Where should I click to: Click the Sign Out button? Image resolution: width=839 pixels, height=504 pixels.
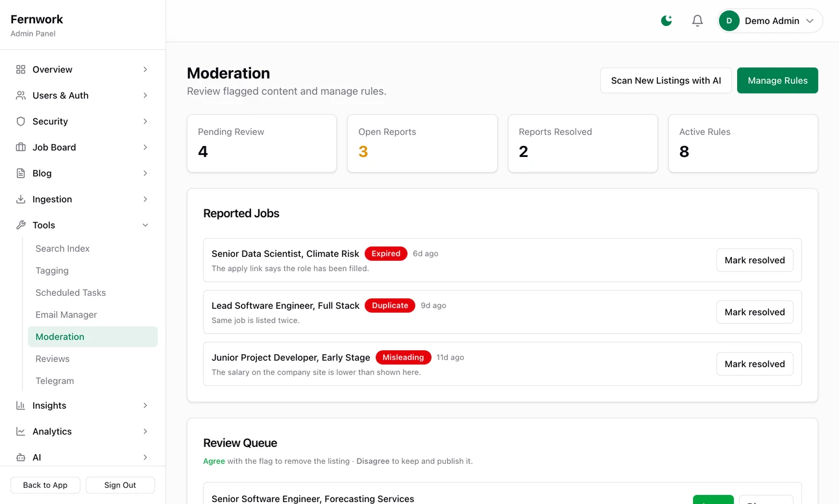[120, 485]
